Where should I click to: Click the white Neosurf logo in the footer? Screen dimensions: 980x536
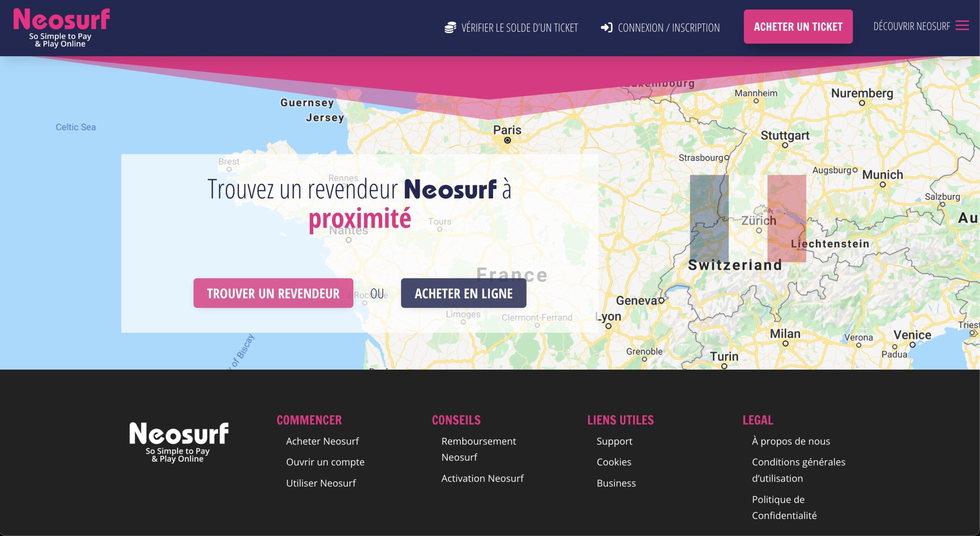click(179, 442)
